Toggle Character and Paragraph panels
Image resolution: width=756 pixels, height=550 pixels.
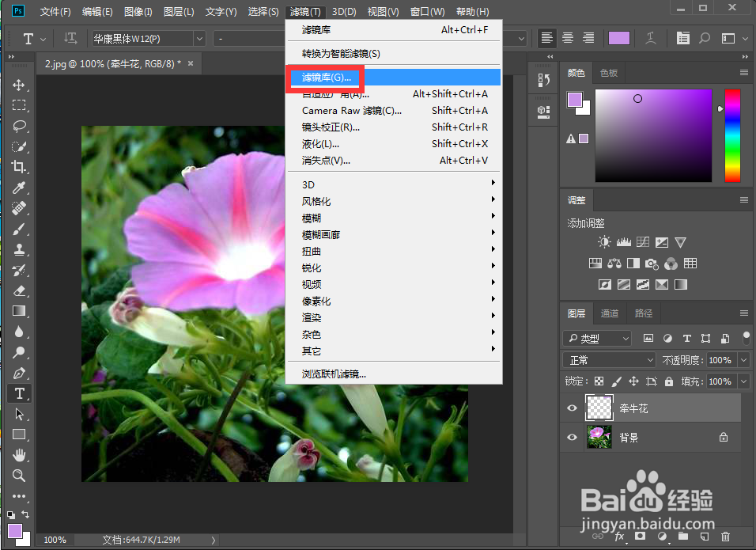coord(682,38)
